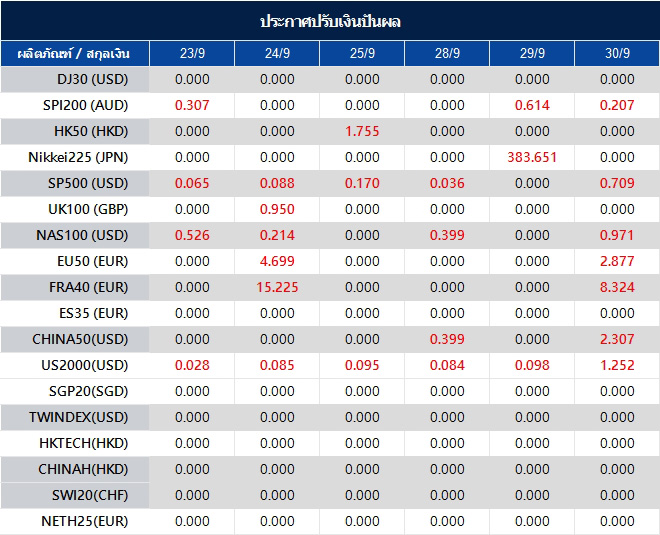Select the CHINA50(USD) row label
660x535 pixels.
(x=80, y=339)
